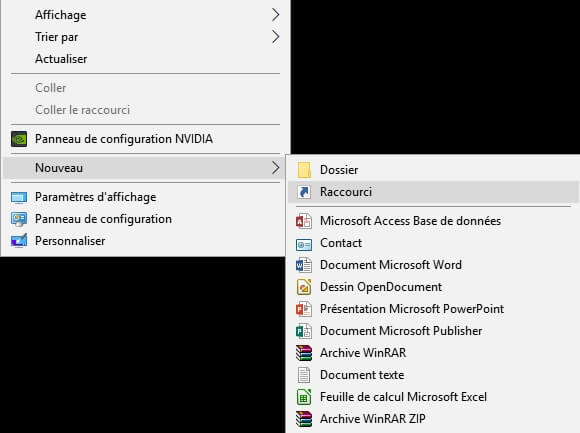Click the PowerPoint presentation icon
This screenshot has height=433, width=580.
tap(304, 309)
